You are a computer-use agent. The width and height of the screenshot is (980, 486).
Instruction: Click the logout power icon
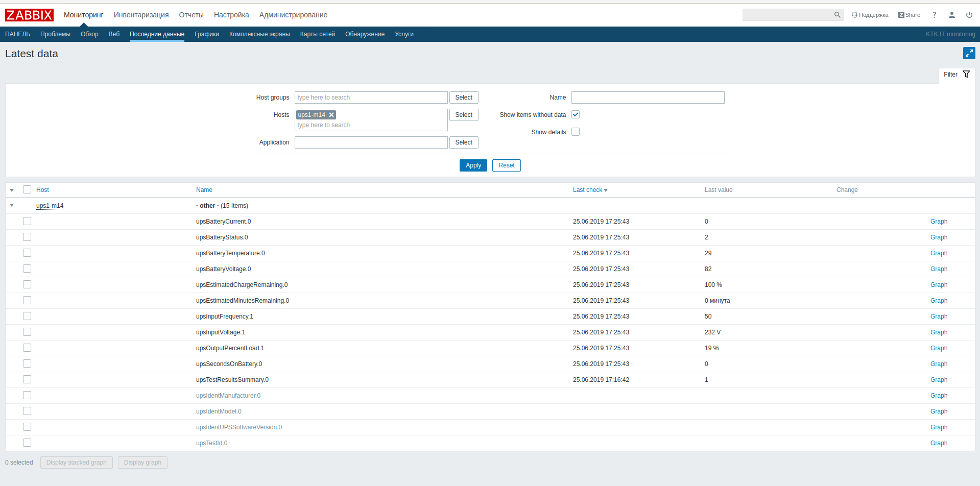969,15
